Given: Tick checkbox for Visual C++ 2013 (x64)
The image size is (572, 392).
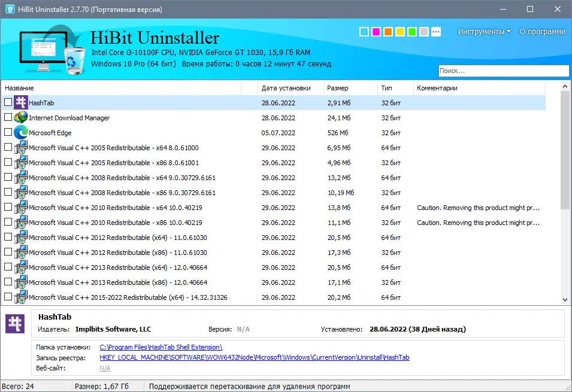Looking at the screenshot, I should (8, 266).
